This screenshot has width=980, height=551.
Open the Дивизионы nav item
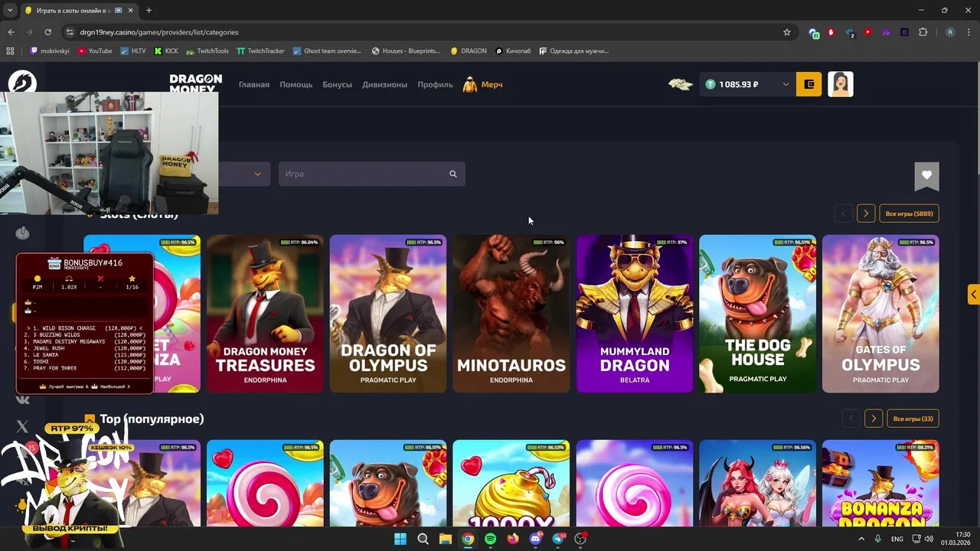coord(384,84)
